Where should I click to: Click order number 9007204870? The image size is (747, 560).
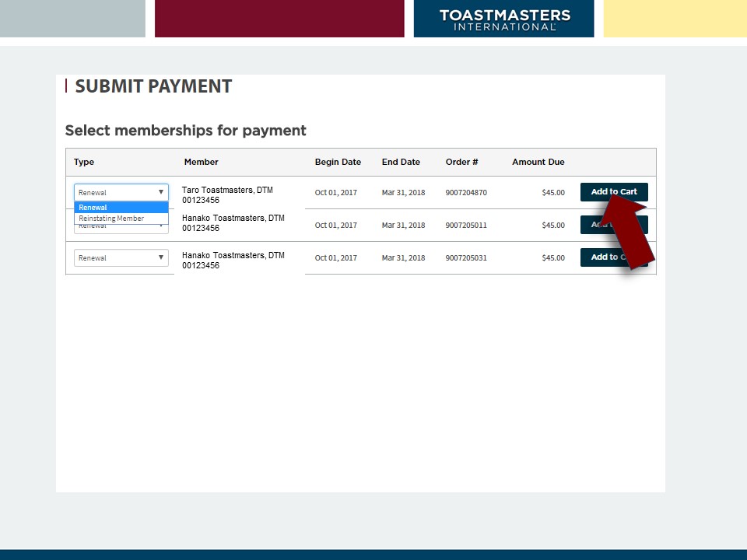tap(466, 193)
